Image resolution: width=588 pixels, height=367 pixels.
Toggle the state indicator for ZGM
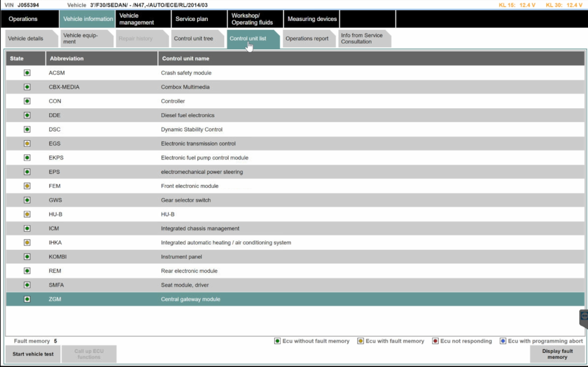27,299
